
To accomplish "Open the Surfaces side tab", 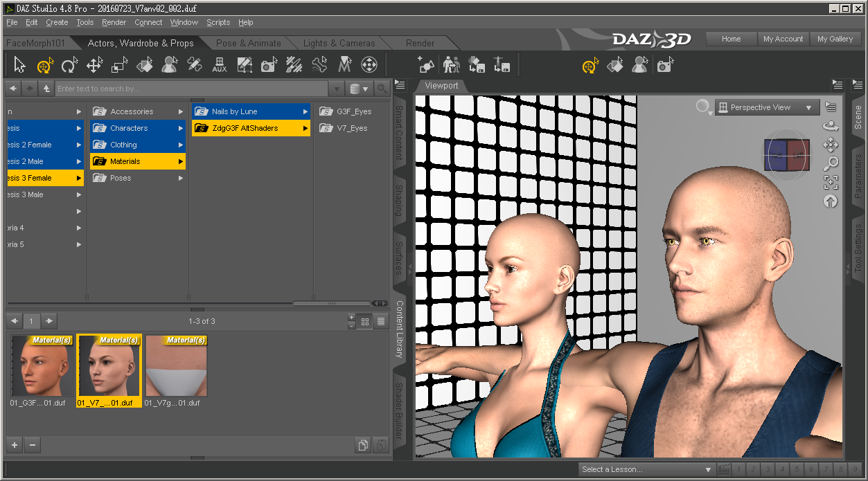I will point(399,257).
